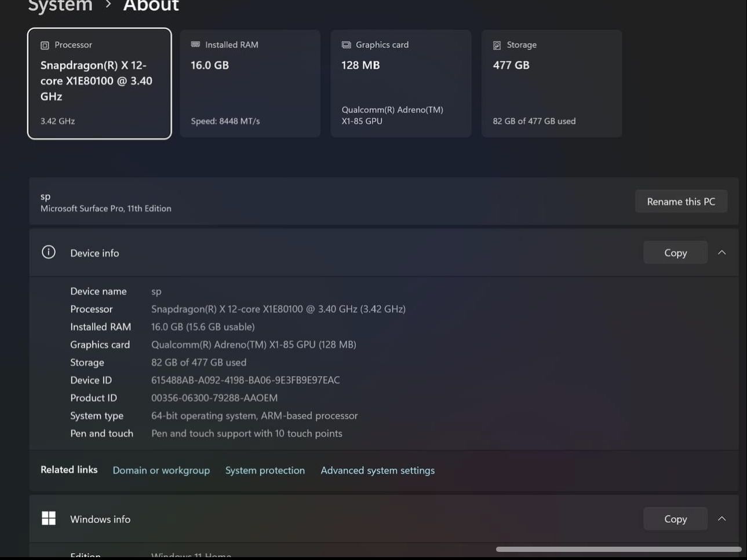
Task: Click the "Graphics card" row label in Device info
Action: pyautogui.click(x=100, y=345)
